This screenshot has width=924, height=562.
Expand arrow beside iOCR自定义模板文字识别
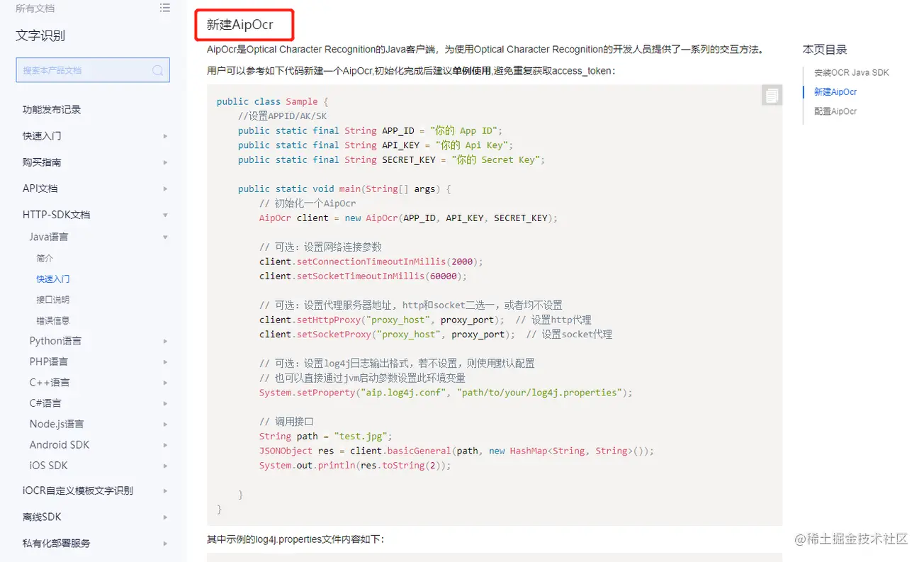pyautogui.click(x=165, y=490)
